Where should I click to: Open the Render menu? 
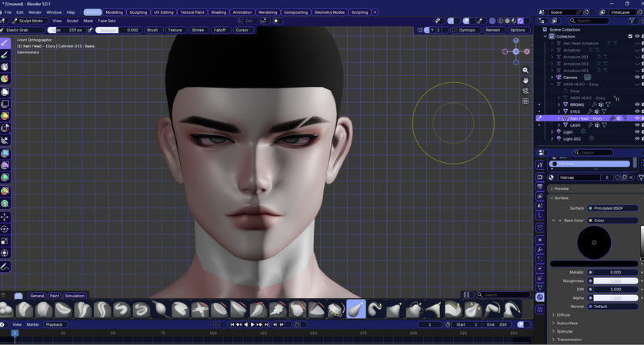[35, 12]
